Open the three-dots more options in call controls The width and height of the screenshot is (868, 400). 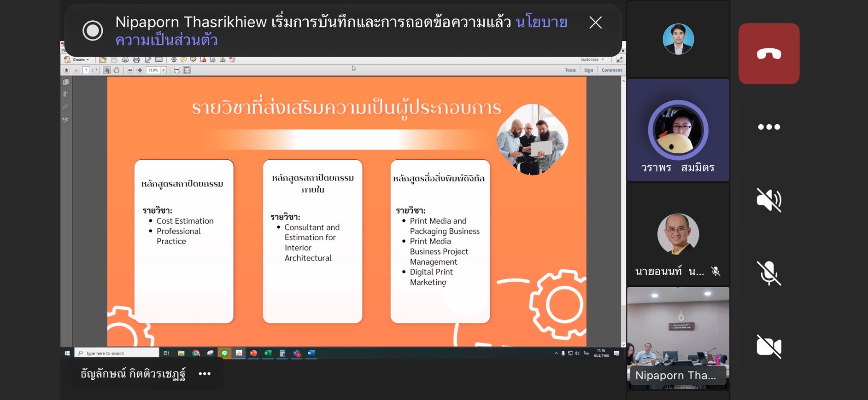point(769,127)
